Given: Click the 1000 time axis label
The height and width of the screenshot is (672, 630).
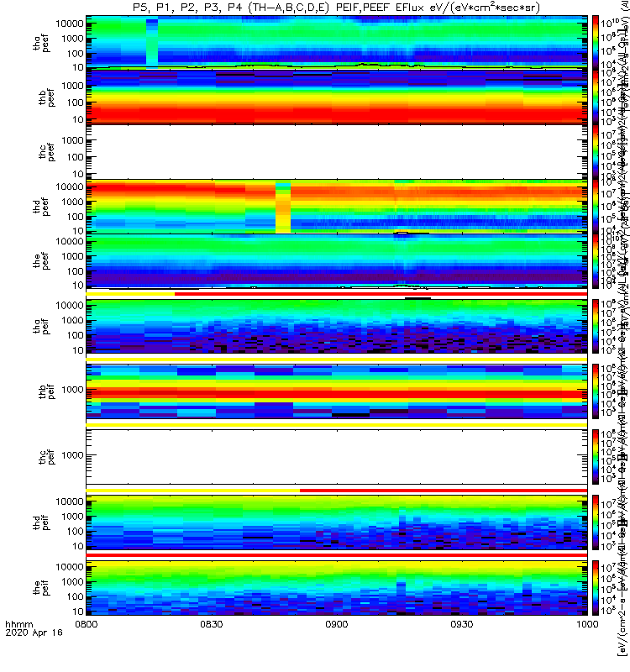Looking at the screenshot, I should pos(587,624).
